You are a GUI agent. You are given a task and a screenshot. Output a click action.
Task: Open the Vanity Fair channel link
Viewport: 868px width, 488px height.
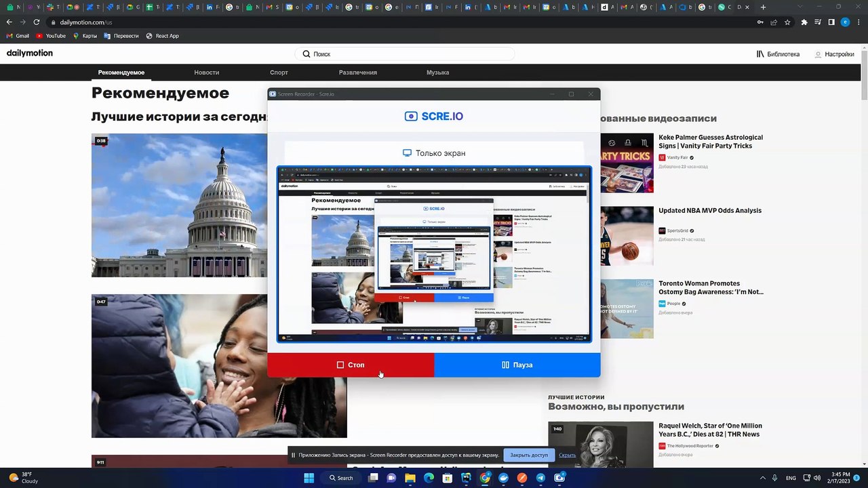pyautogui.click(x=677, y=158)
